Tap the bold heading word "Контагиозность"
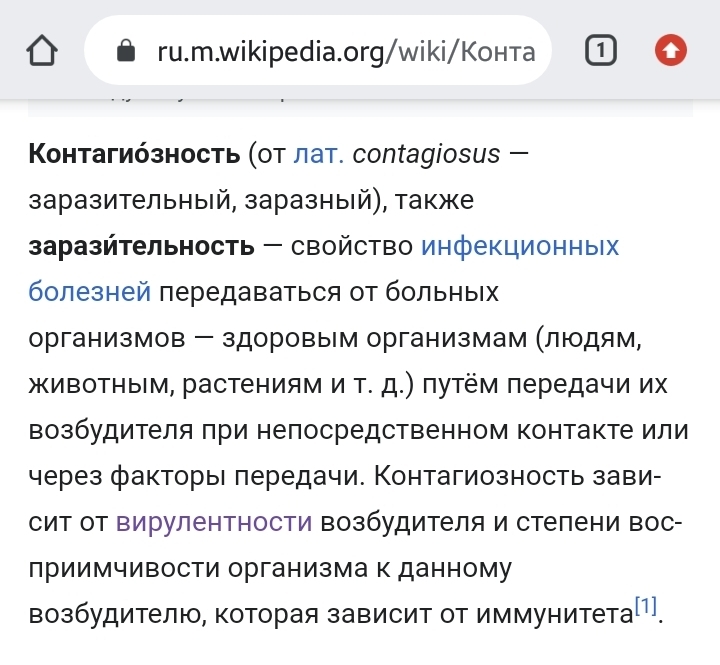720x665 pixels. coord(135,155)
